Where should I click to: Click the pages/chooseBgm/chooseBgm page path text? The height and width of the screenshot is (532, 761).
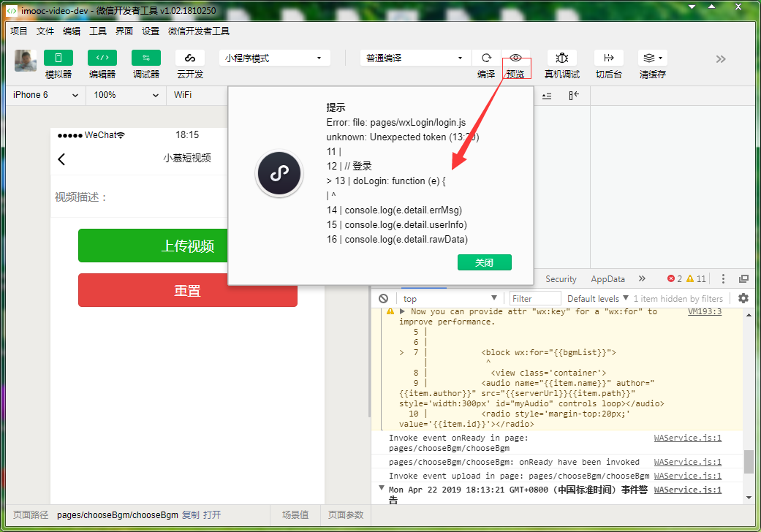pyautogui.click(x=118, y=515)
